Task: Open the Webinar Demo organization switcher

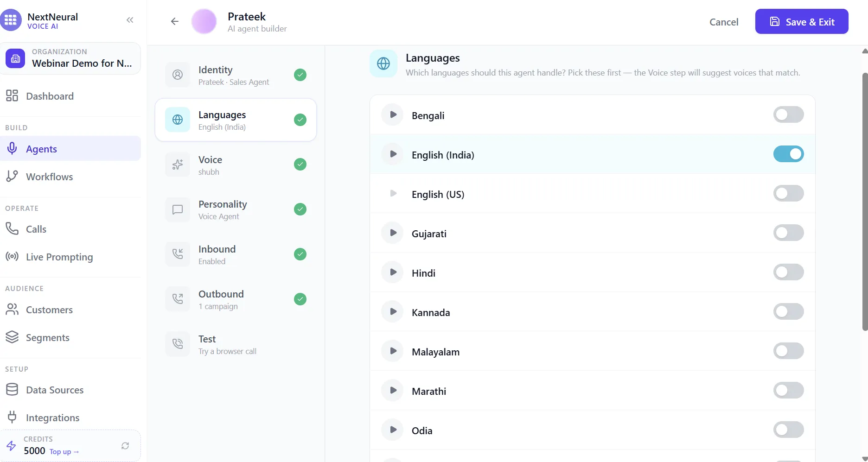Action: (70, 58)
